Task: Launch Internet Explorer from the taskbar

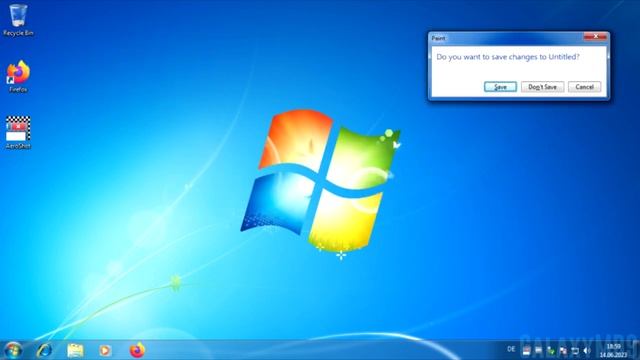Action: pos(44,350)
